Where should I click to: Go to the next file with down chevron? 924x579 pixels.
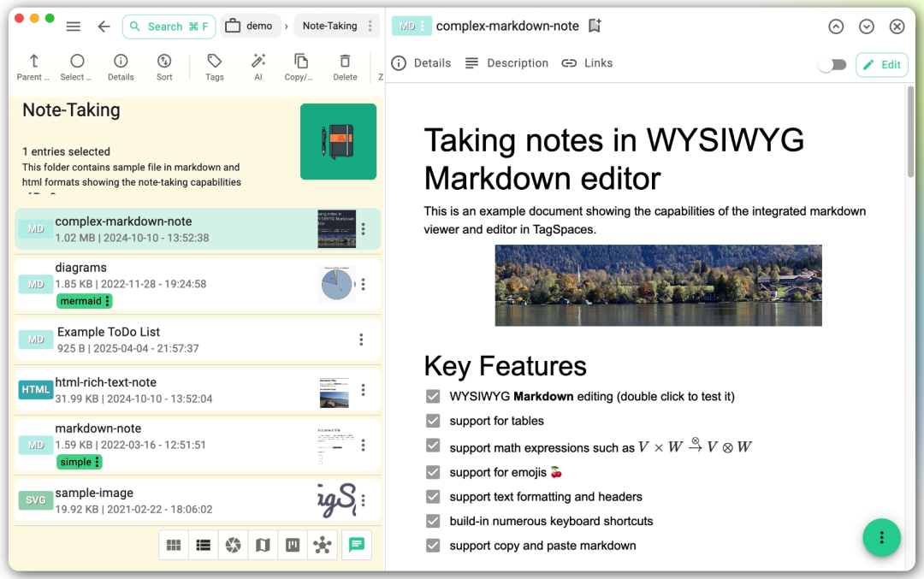coord(866,27)
